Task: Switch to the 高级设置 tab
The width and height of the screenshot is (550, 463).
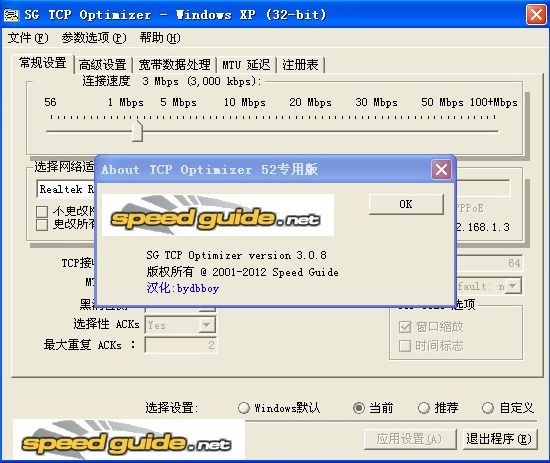Action: [x=102, y=65]
